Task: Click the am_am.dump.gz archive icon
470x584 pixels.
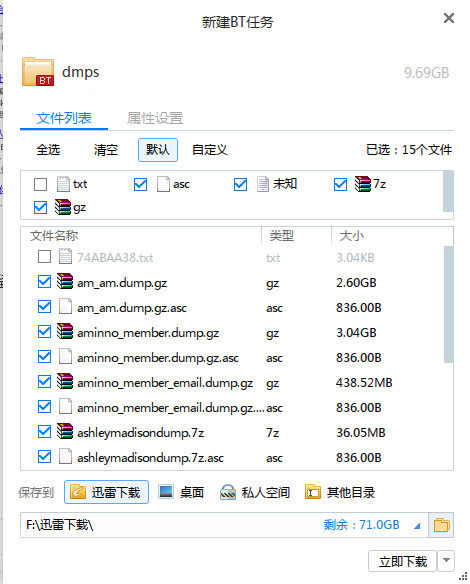Action: click(65, 282)
